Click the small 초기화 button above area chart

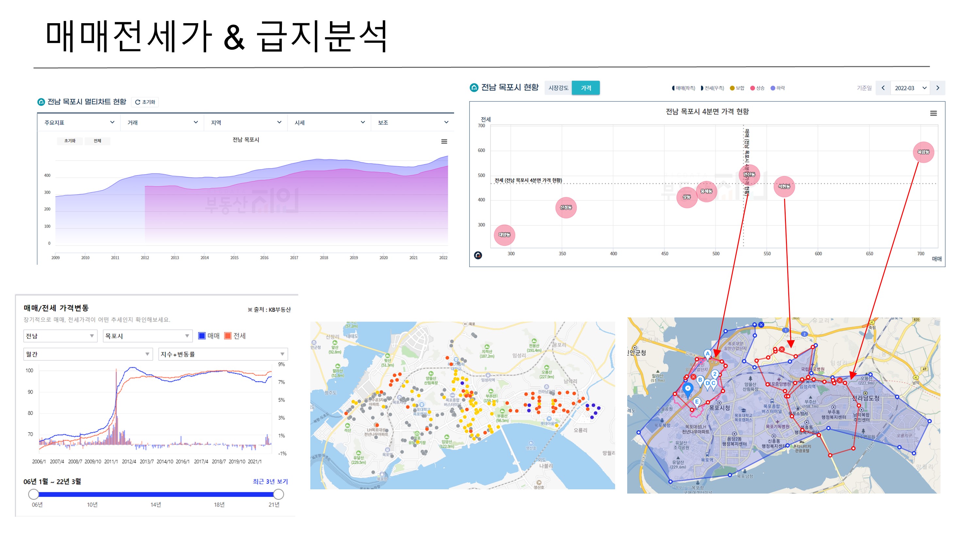click(70, 141)
